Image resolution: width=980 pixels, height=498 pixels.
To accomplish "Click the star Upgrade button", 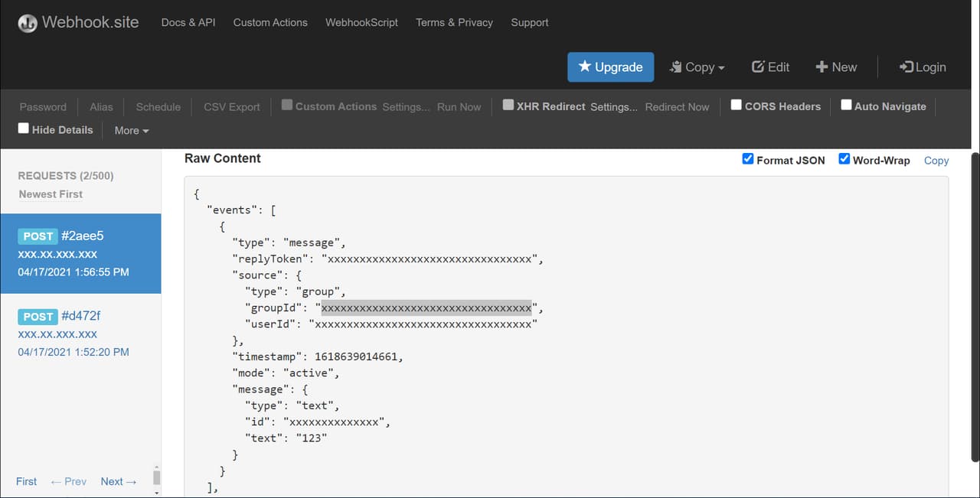I will click(x=610, y=67).
